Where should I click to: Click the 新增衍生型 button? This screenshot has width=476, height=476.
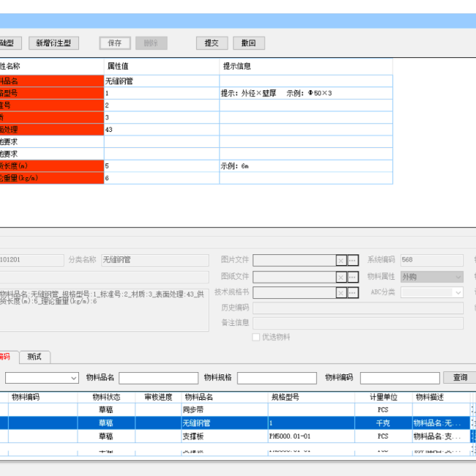[x=53, y=43]
